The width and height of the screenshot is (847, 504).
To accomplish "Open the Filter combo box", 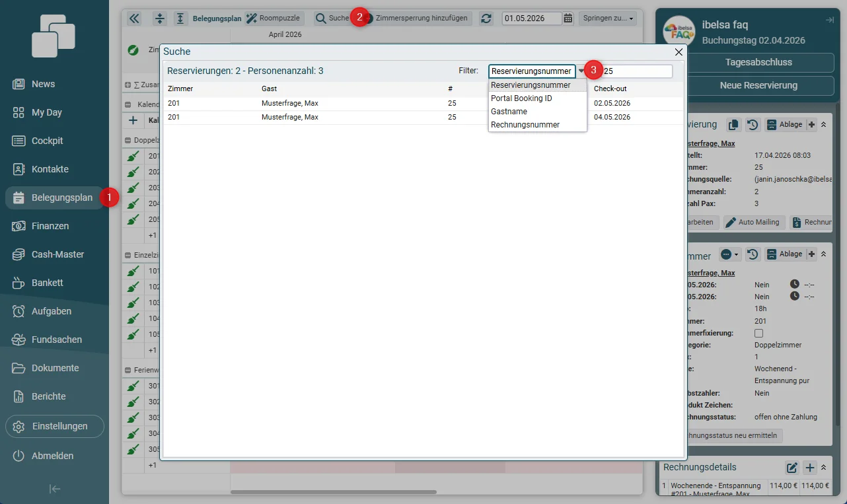I will pos(532,71).
